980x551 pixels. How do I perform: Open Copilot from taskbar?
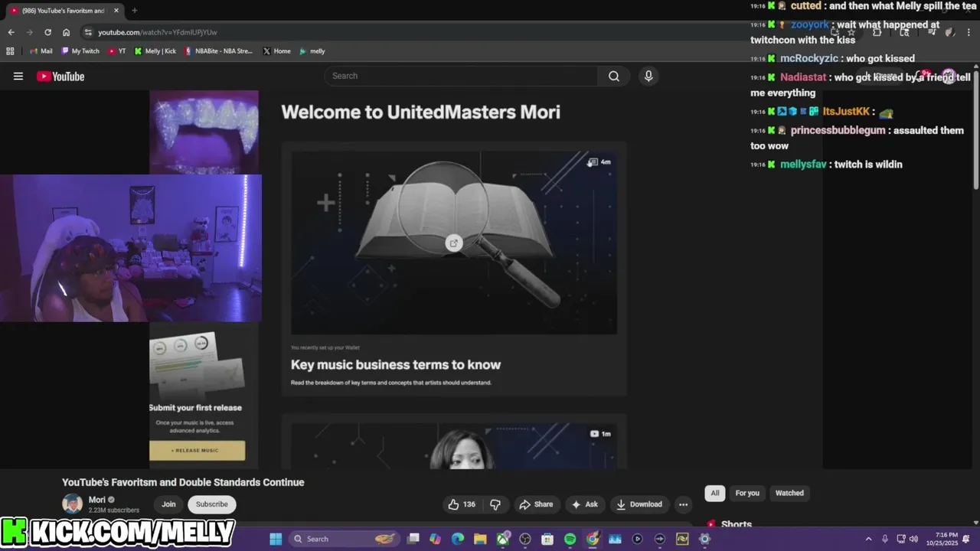point(436,539)
